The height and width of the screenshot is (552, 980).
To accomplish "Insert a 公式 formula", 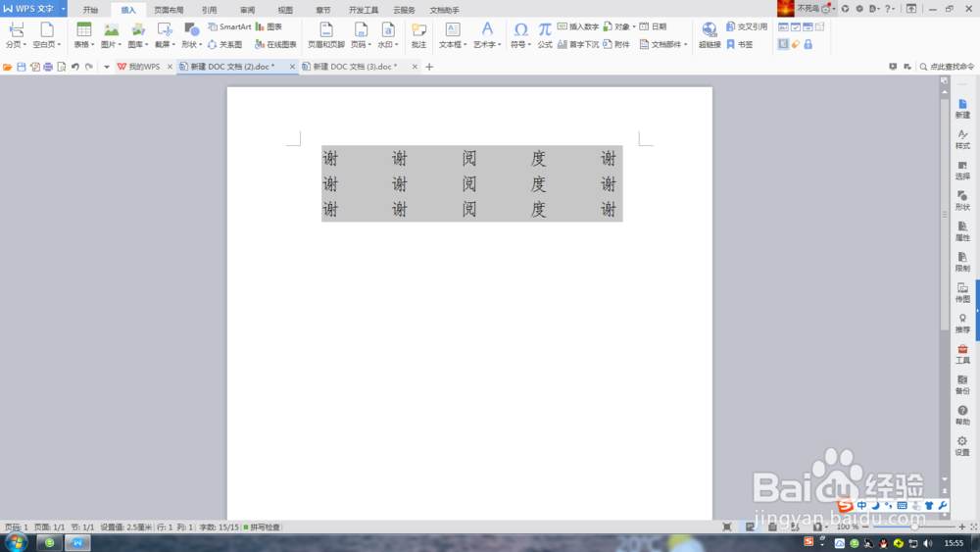I will 545,34.
